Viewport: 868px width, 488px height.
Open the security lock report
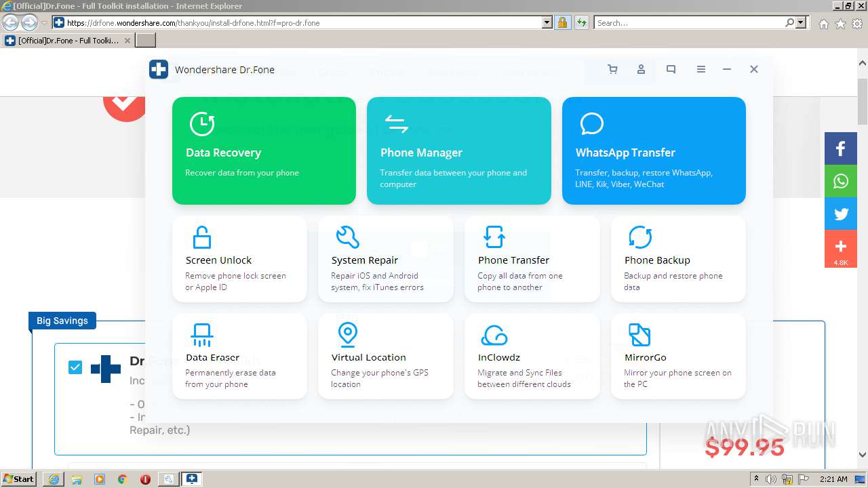pyautogui.click(x=562, y=22)
